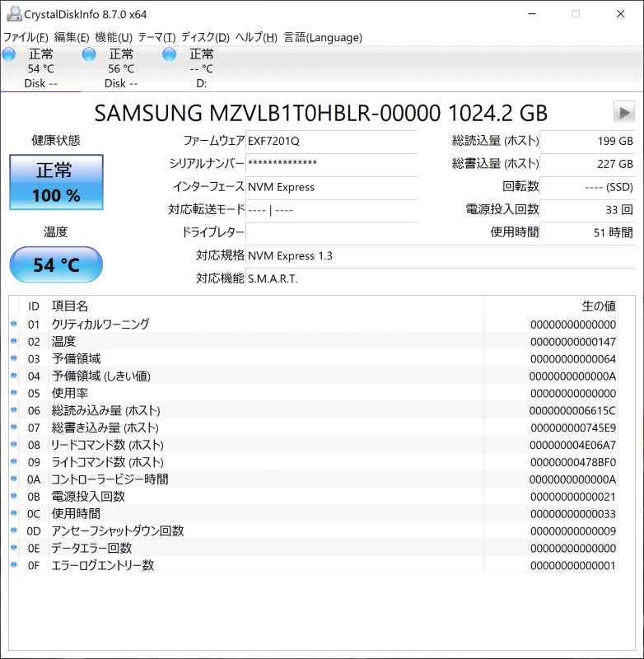Click status dot for attribute 05 使用率
This screenshot has width=644, height=659.
[x=14, y=393]
